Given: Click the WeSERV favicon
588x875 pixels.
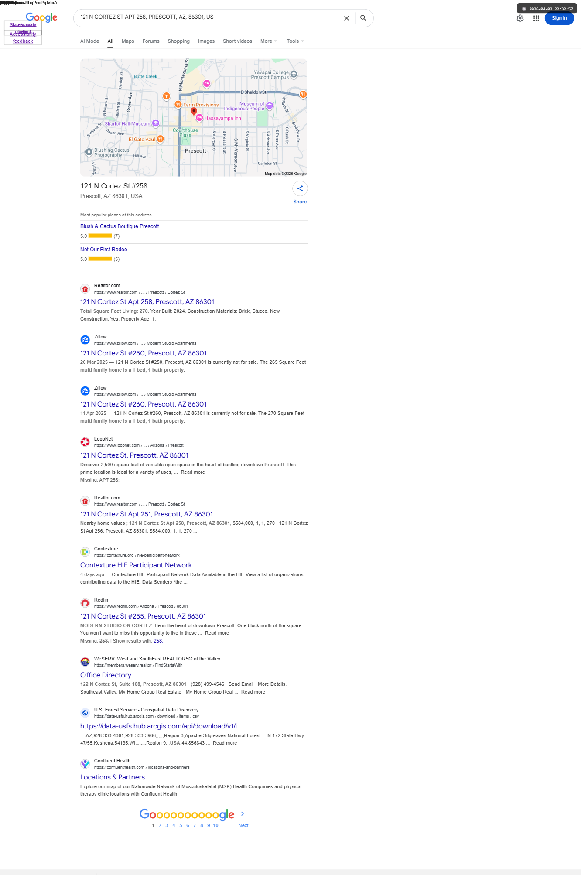Looking at the screenshot, I should (x=85, y=662).
